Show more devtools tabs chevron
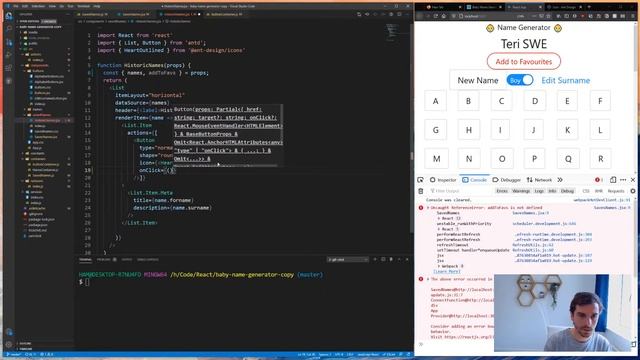The image size is (640, 360). 560,180
